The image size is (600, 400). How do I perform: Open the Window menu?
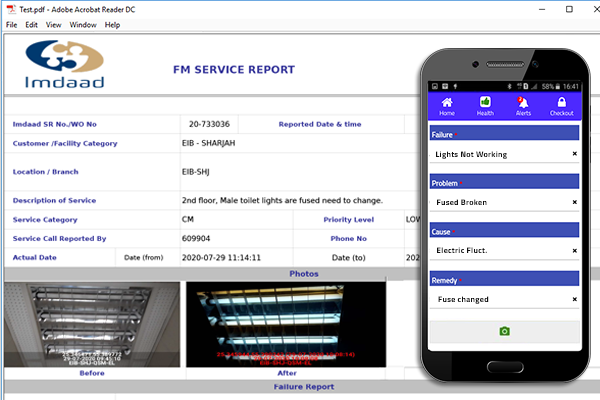click(83, 25)
